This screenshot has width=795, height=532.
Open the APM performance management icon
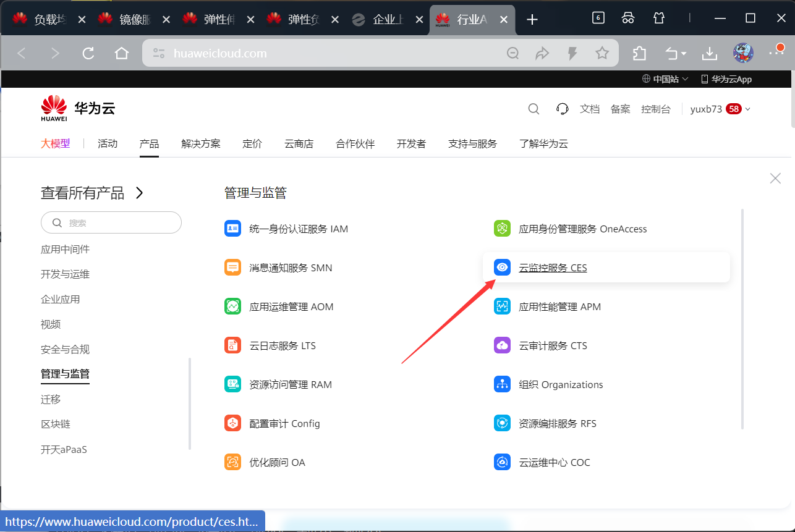click(502, 306)
